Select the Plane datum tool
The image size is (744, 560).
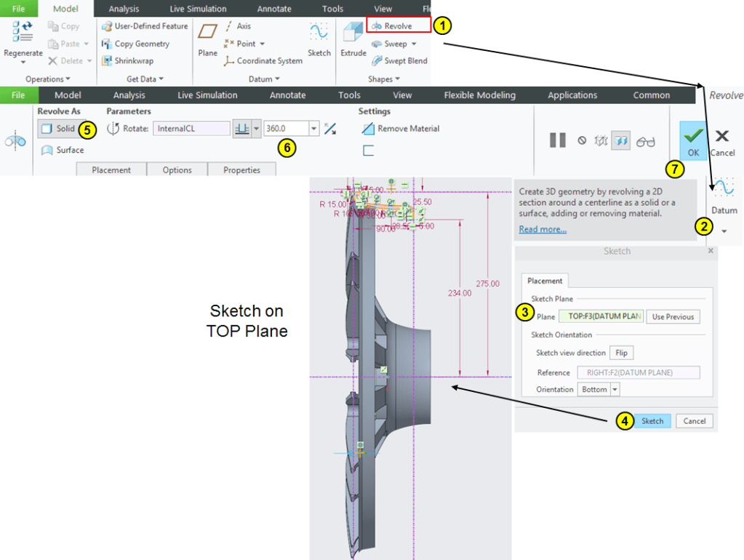208,39
